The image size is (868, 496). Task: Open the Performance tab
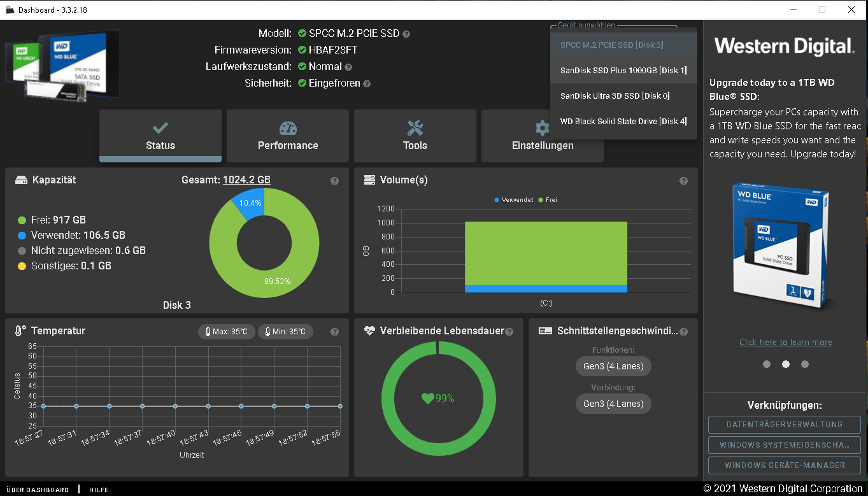pos(288,136)
